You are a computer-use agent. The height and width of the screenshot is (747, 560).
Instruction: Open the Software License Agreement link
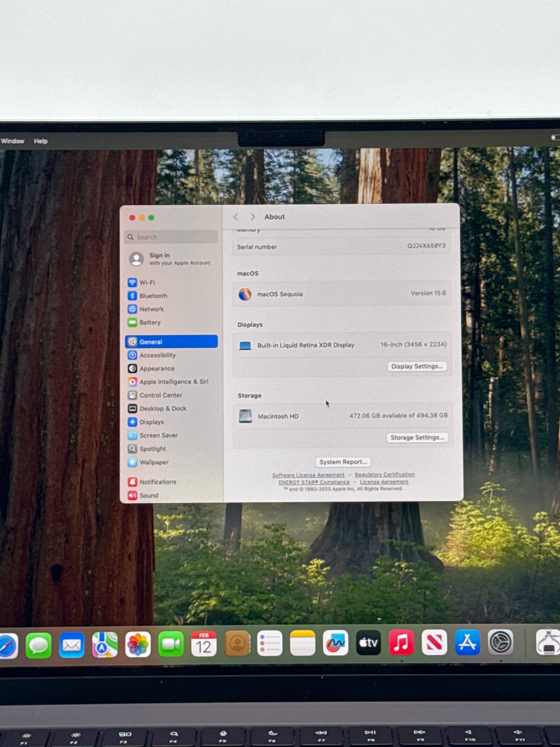308,475
